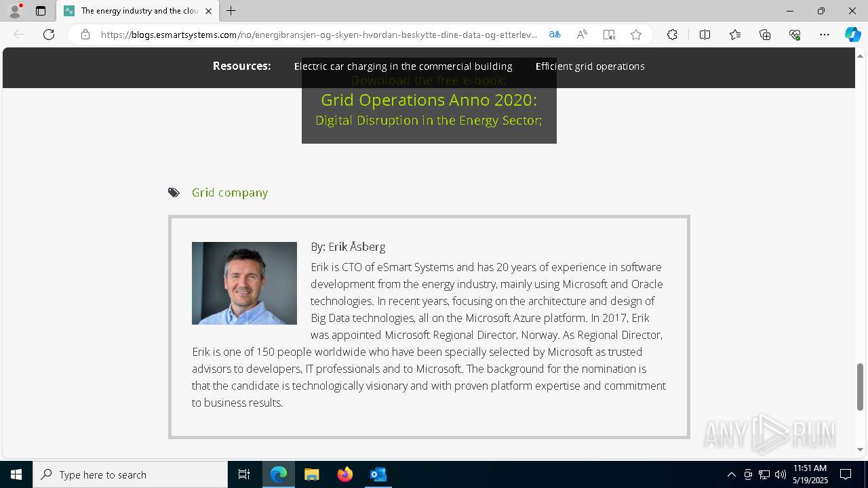The height and width of the screenshot is (488, 868).
Task: Show translate options icon
Action: 555,35
